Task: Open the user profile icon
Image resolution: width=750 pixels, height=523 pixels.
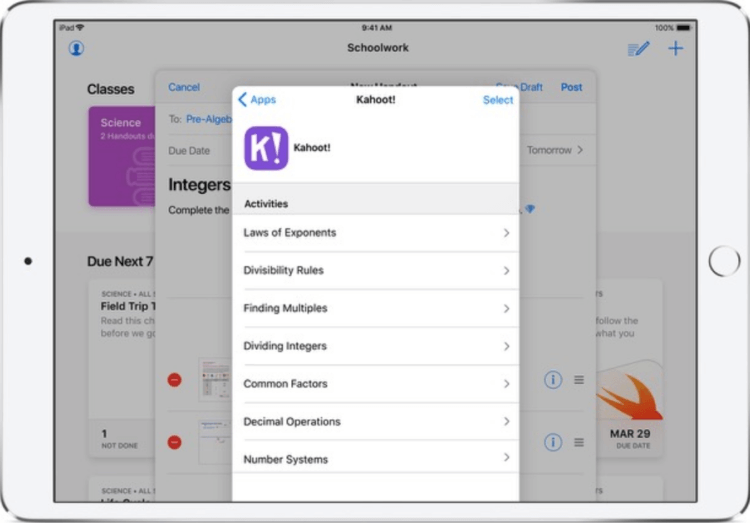Action: (76, 48)
